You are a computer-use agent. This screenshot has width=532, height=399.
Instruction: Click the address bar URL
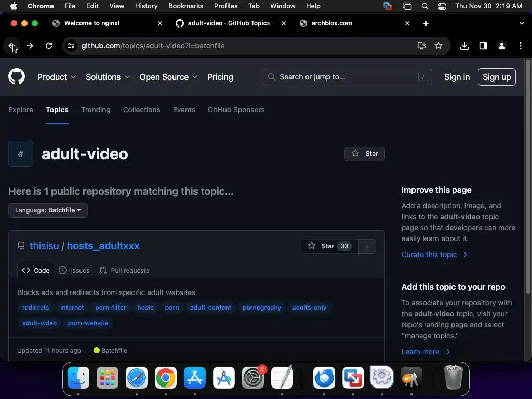point(153,46)
